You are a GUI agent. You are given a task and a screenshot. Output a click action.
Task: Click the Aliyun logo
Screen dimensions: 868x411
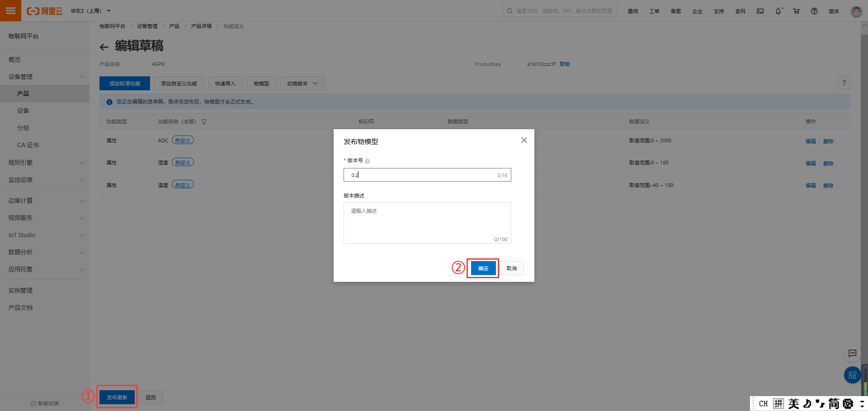(44, 11)
